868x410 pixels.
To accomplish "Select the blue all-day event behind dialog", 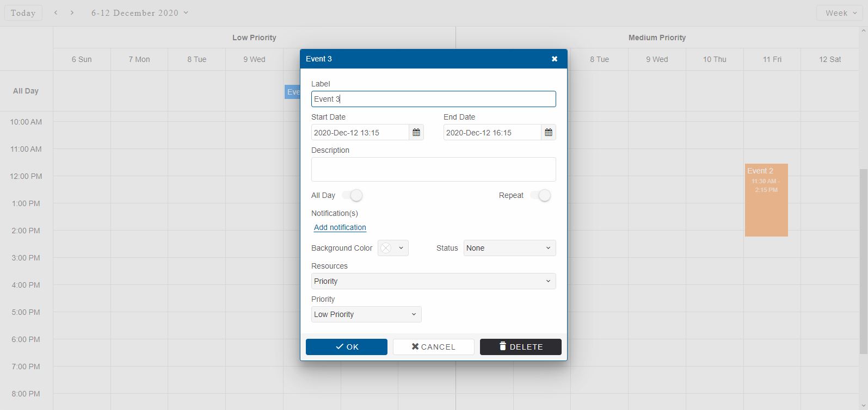I will (x=292, y=92).
